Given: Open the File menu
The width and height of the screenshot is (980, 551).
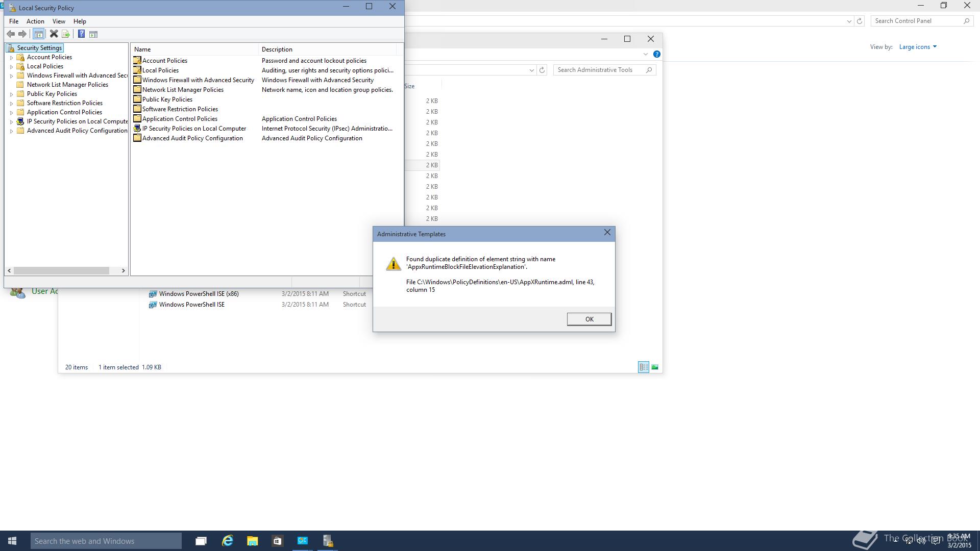Looking at the screenshot, I should [14, 21].
